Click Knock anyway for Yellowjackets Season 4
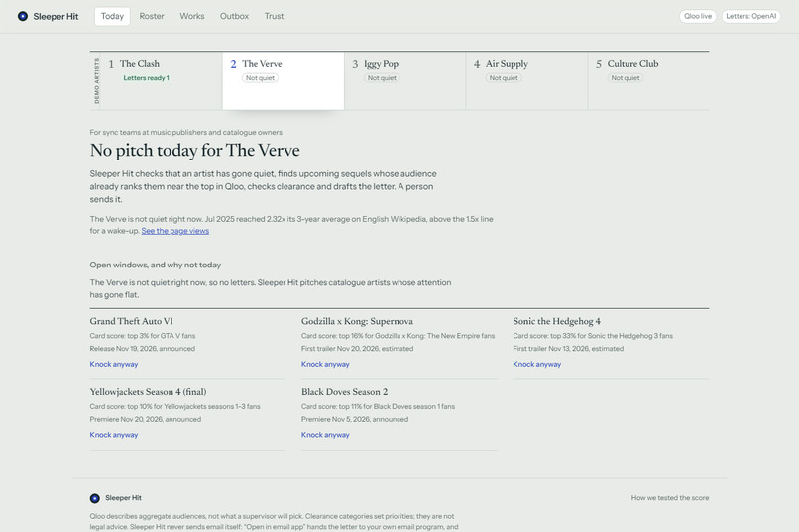 114,435
